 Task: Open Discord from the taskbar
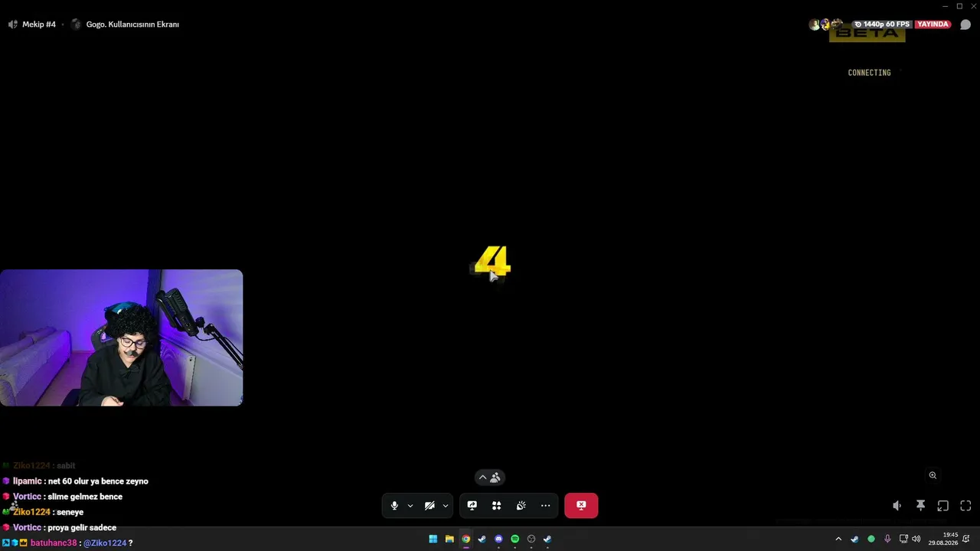pyautogui.click(x=498, y=540)
